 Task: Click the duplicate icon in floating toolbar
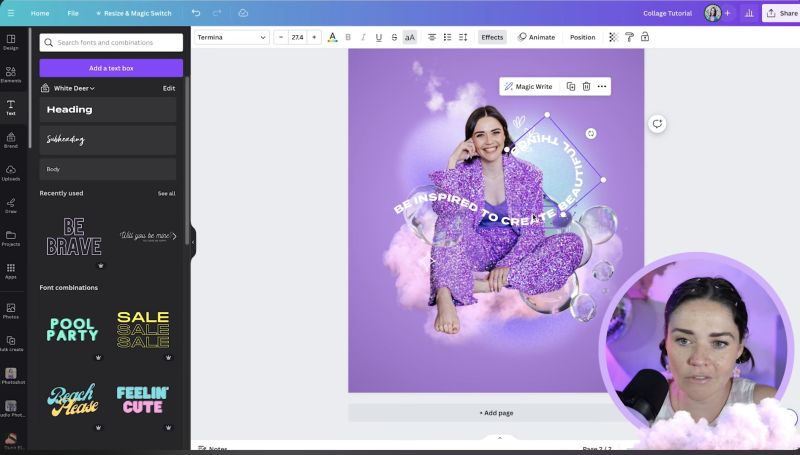pyautogui.click(x=571, y=87)
